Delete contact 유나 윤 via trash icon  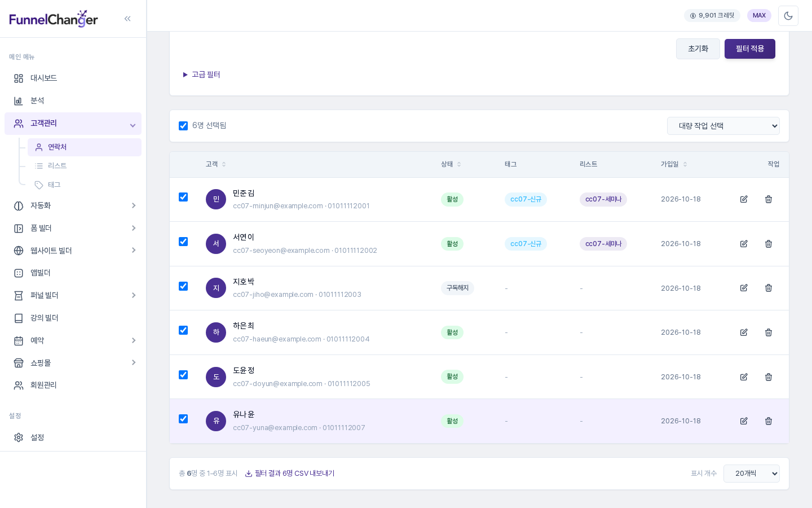pos(769,421)
